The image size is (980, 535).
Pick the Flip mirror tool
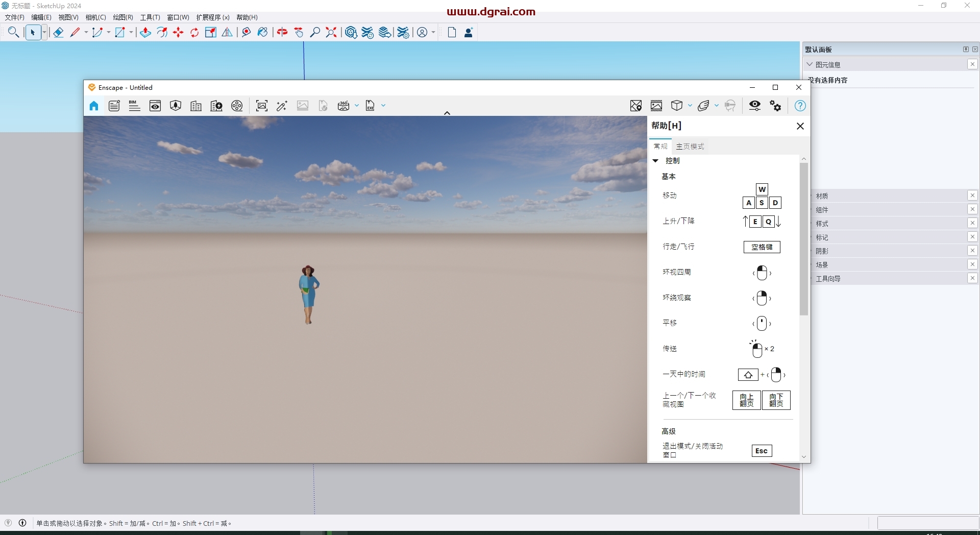pos(227,33)
